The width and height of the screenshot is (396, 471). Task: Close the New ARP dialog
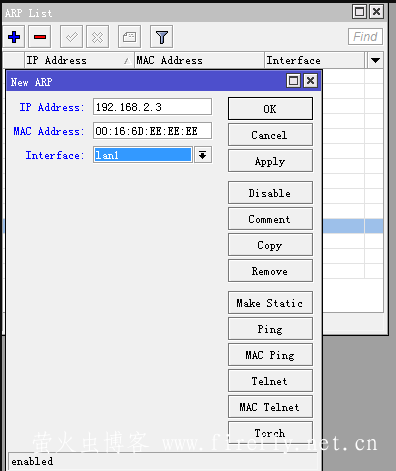[310, 81]
